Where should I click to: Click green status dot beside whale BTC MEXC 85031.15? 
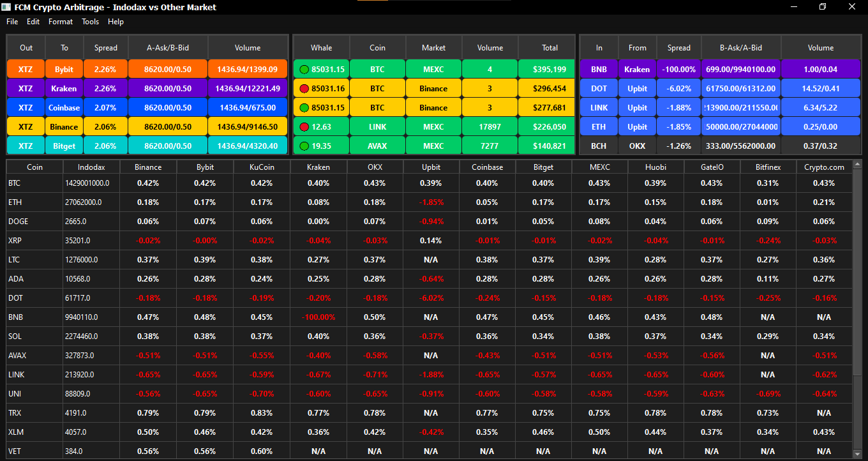(x=304, y=70)
